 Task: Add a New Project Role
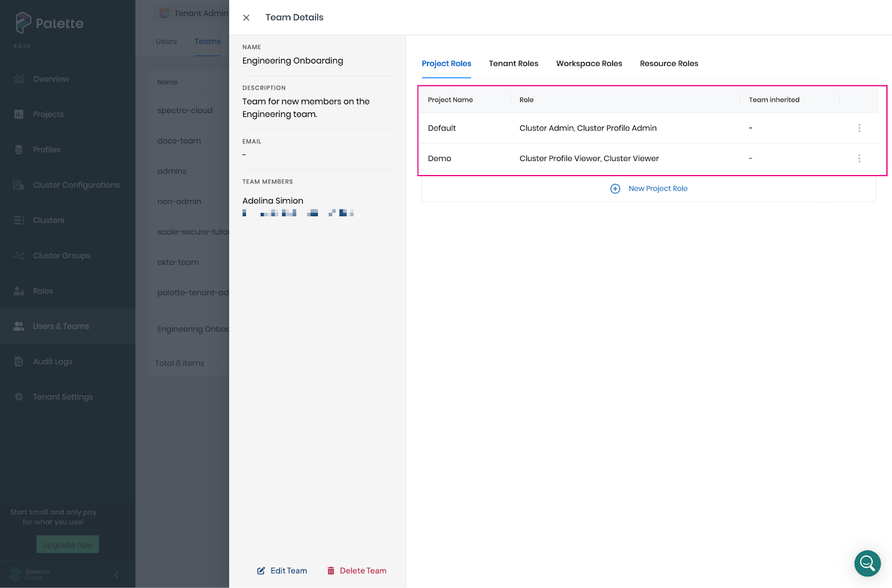(648, 188)
